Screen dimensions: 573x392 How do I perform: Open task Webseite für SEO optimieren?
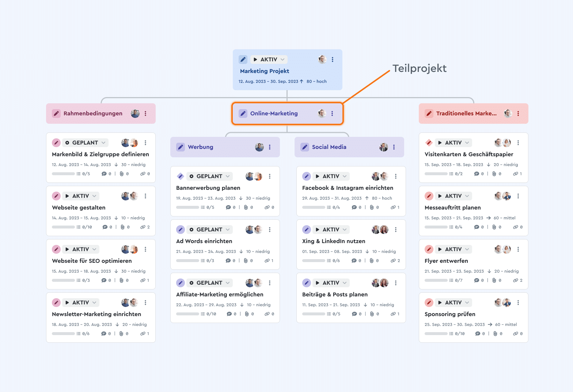[x=92, y=261]
